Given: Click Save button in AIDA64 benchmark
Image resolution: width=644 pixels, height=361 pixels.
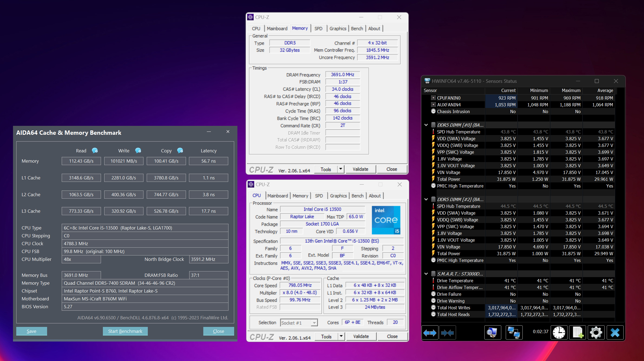Looking at the screenshot, I should pos(31,331).
